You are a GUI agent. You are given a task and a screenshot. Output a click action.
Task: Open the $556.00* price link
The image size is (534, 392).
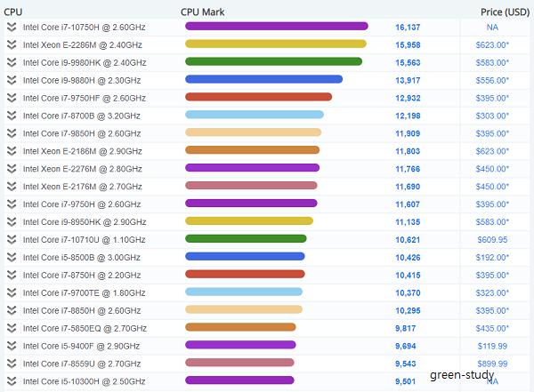(x=492, y=80)
